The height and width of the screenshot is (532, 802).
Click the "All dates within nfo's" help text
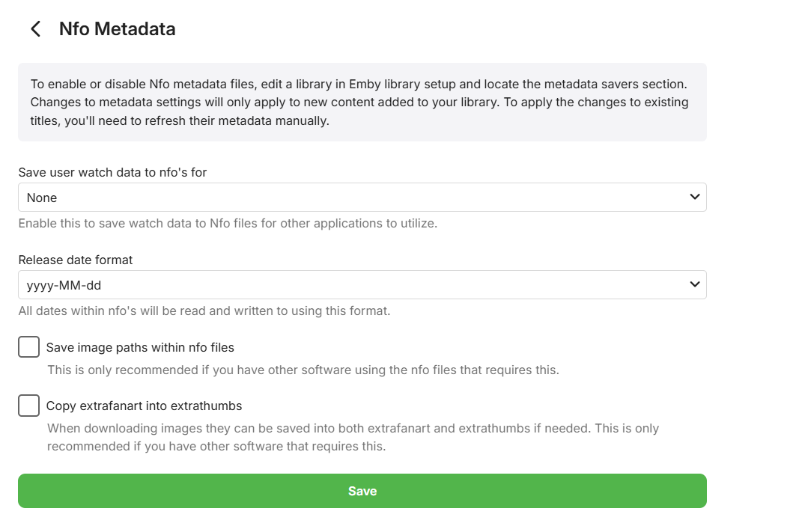click(204, 311)
